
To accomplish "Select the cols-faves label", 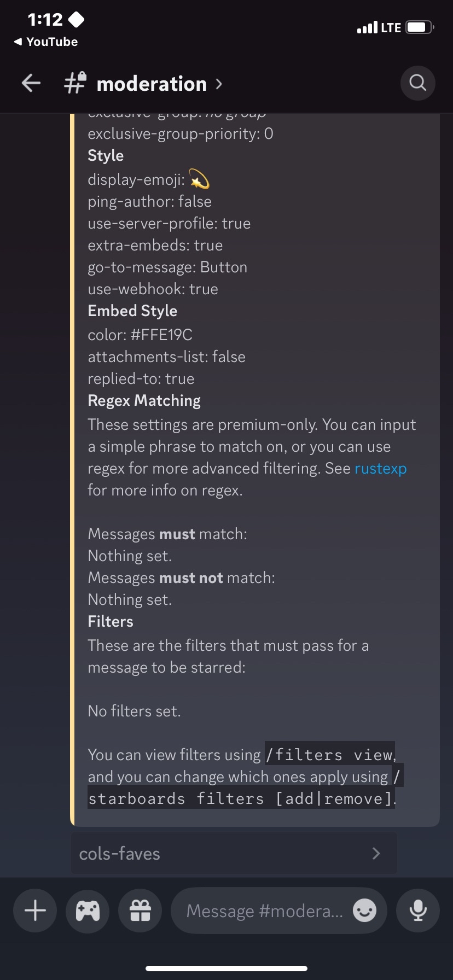I will point(120,854).
